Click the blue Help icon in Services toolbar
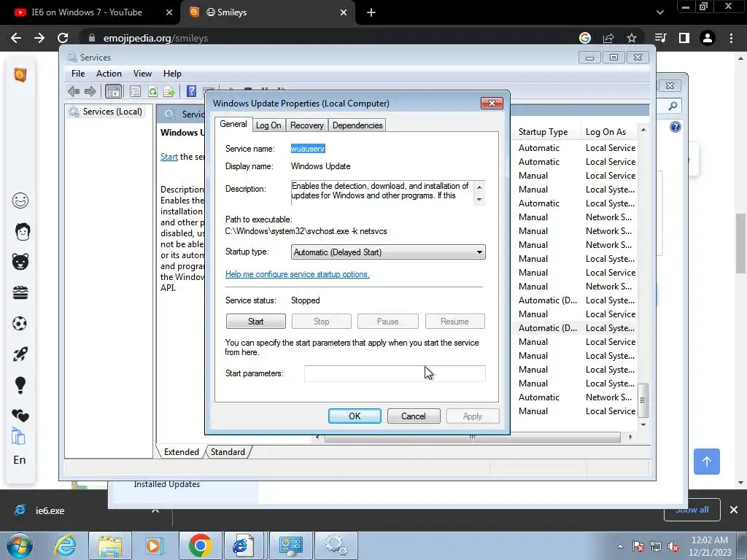This screenshot has height=560, width=747. [x=192, y=91]
